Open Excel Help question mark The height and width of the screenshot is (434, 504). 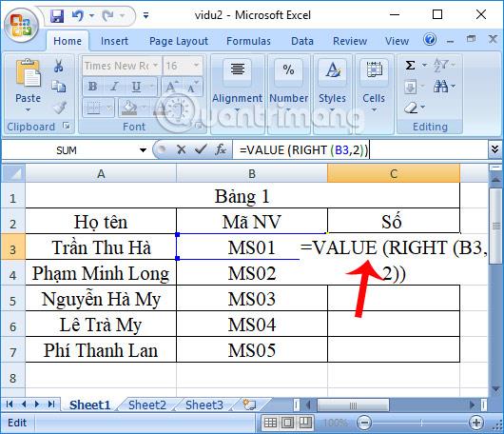click(x=430, y=40)
